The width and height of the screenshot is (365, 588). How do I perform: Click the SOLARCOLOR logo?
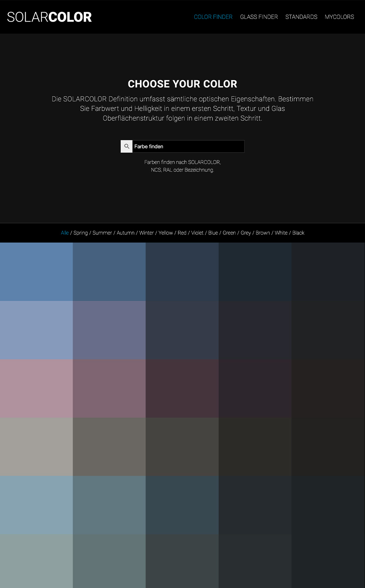click(x=49, y=17)
